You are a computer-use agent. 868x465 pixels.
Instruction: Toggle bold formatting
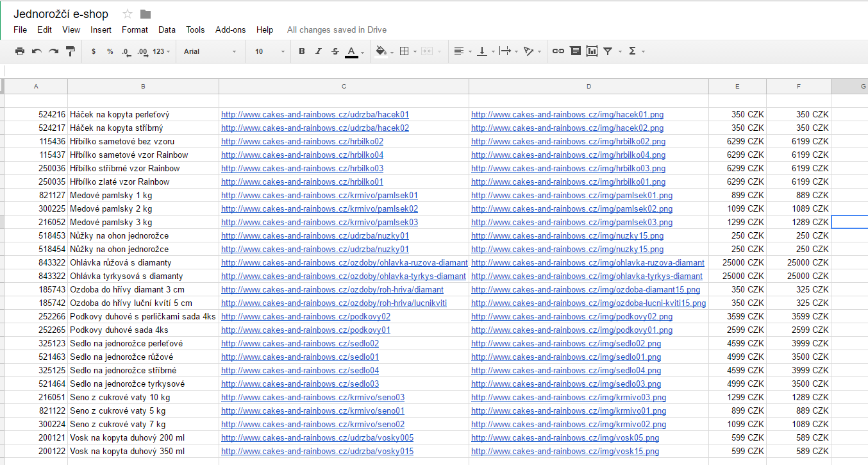(302, 51)
